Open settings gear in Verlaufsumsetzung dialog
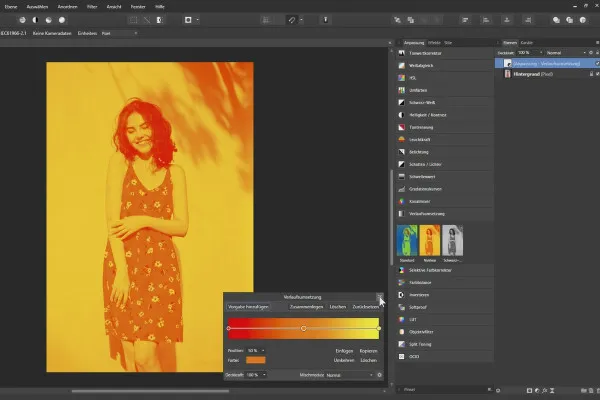Screen dimensions: 600x400 (380, 374)
